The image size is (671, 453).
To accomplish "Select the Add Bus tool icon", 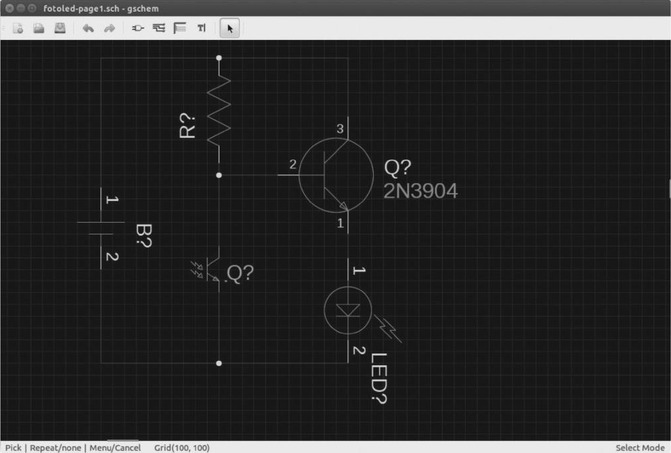I will (180, 28).
